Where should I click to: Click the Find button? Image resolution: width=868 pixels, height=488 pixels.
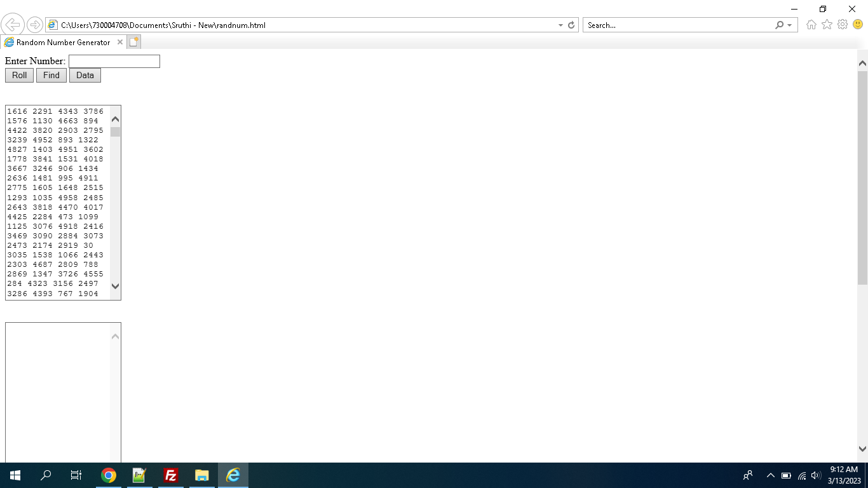[51, 75]
